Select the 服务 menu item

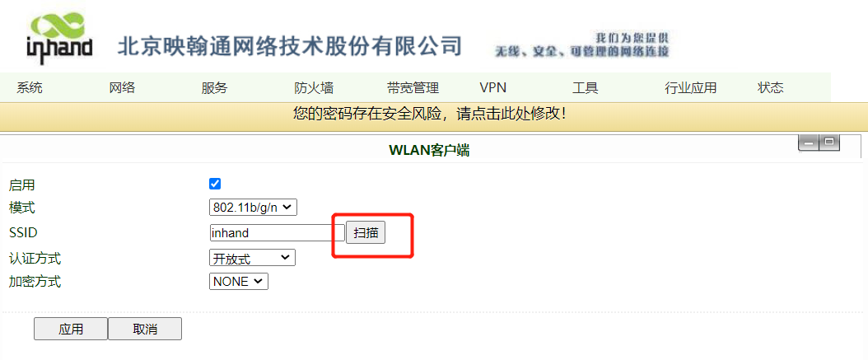[214, 87]
